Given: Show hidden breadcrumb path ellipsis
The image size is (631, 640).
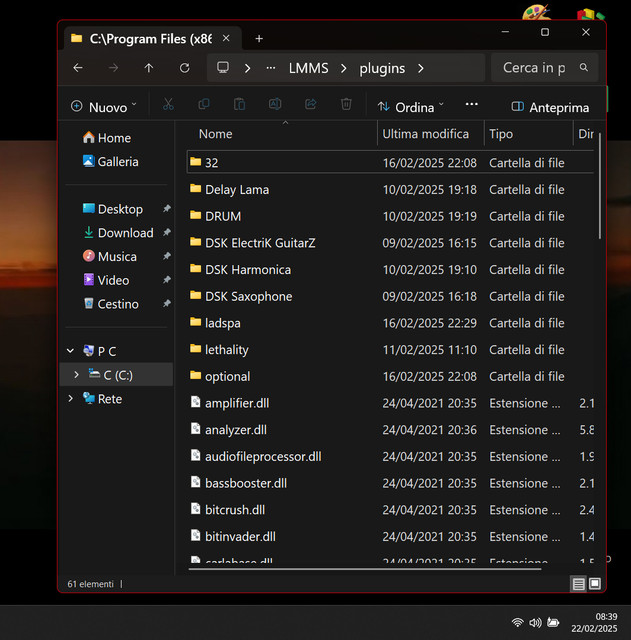Looking at the screenshot, I should pos(271,68).
